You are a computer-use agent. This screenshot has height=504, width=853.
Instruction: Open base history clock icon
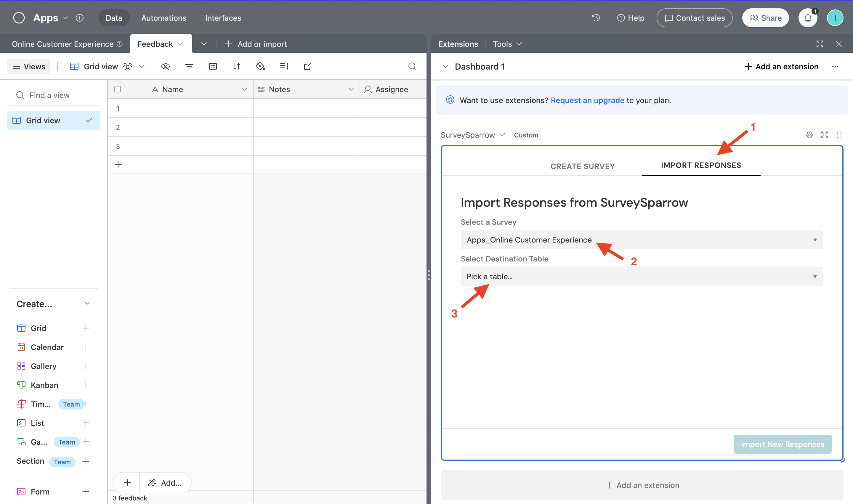point(596,18)
